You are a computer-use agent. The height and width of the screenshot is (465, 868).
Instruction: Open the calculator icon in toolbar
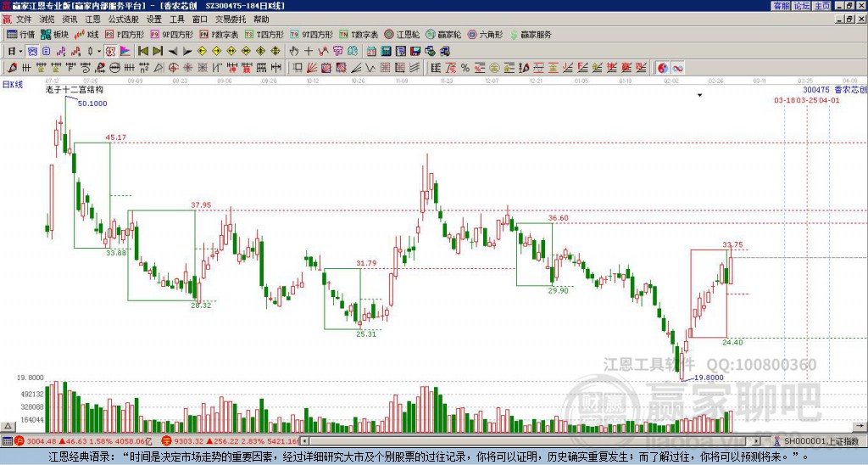tap(387, 52)
